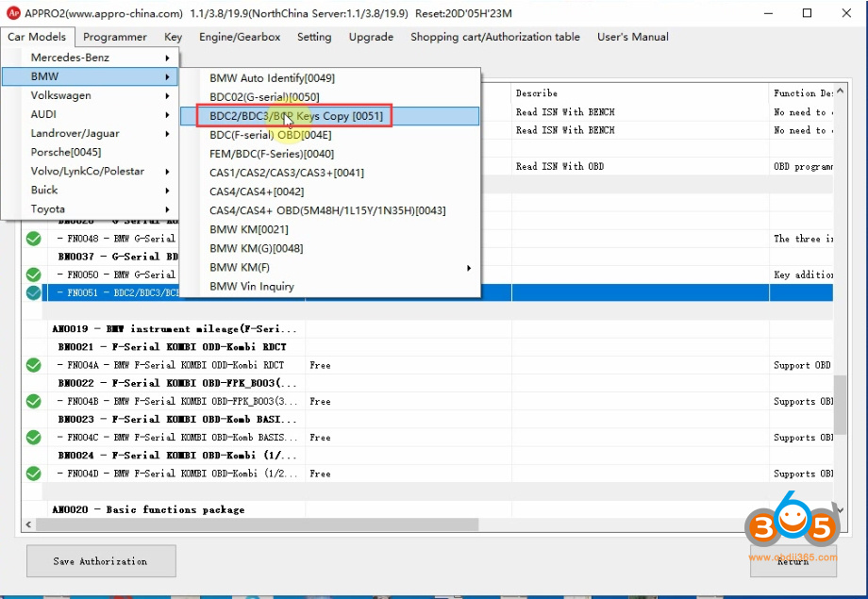Toggle the green check mark for FN004B
Image resolution: width=868 pixels, height=599 pixels.
click(34, 401)
